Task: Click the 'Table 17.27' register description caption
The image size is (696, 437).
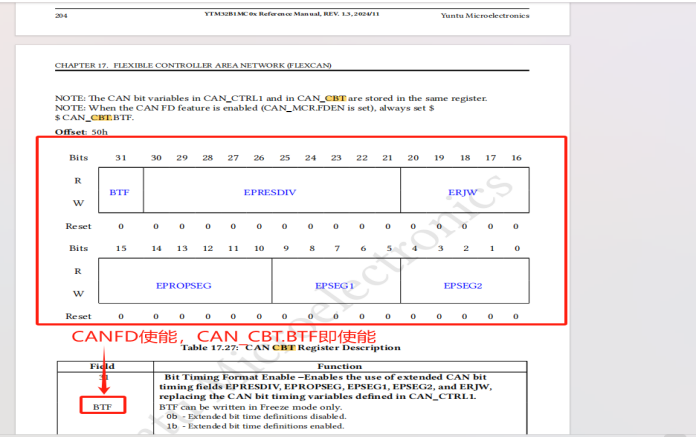Action: pos(291,347)
